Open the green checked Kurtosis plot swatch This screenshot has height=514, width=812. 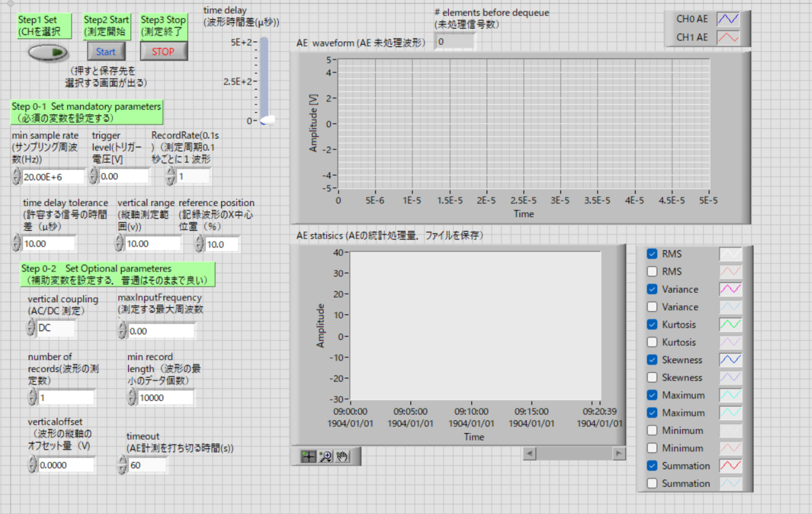pyautogui.click(x=730, y=325)
